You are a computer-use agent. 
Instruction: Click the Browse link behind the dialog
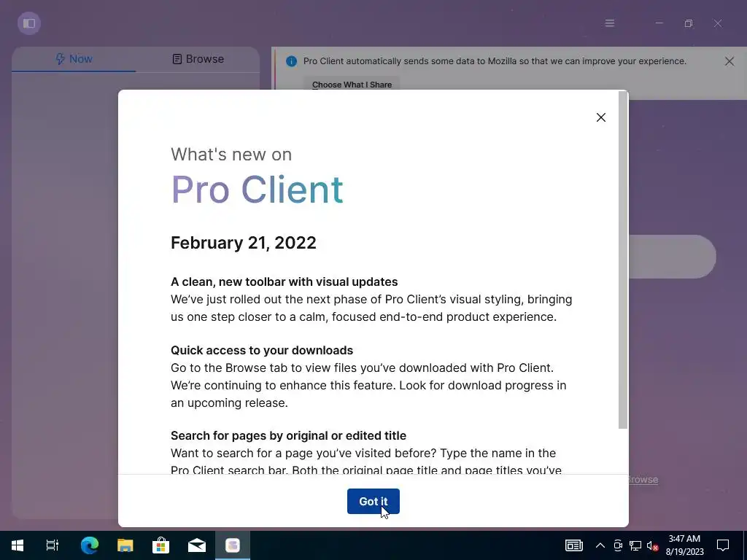(643, 480)
